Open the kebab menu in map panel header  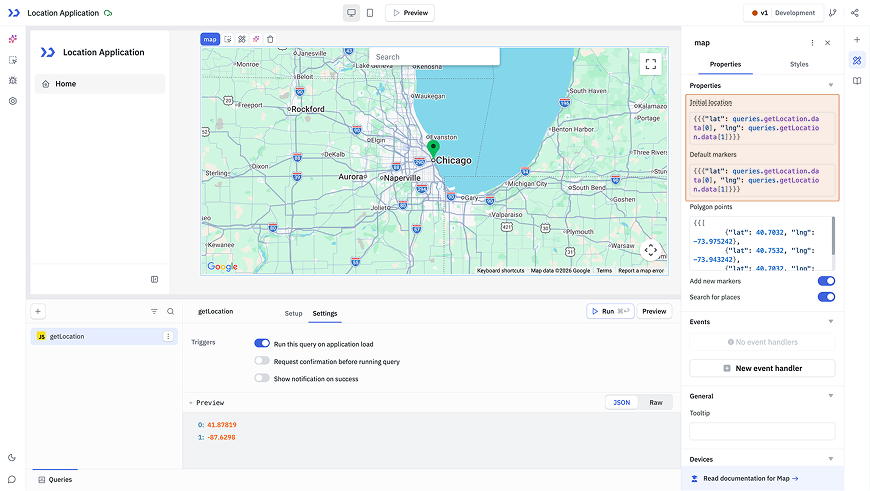812,43
